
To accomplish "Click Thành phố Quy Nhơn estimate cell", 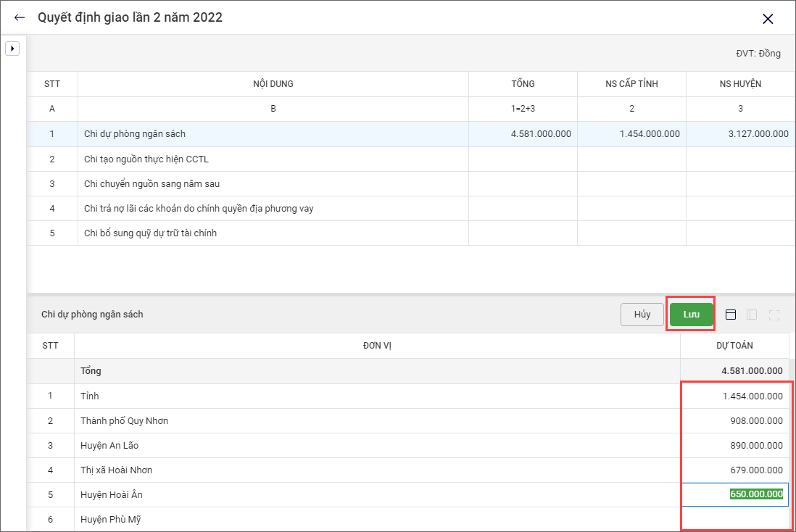I will 734,420.
